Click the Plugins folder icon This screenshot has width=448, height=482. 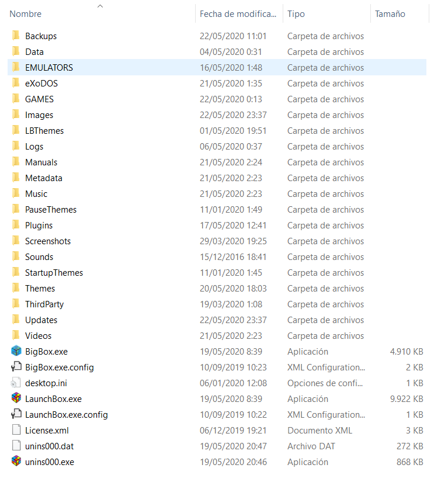tap(16, 225)
